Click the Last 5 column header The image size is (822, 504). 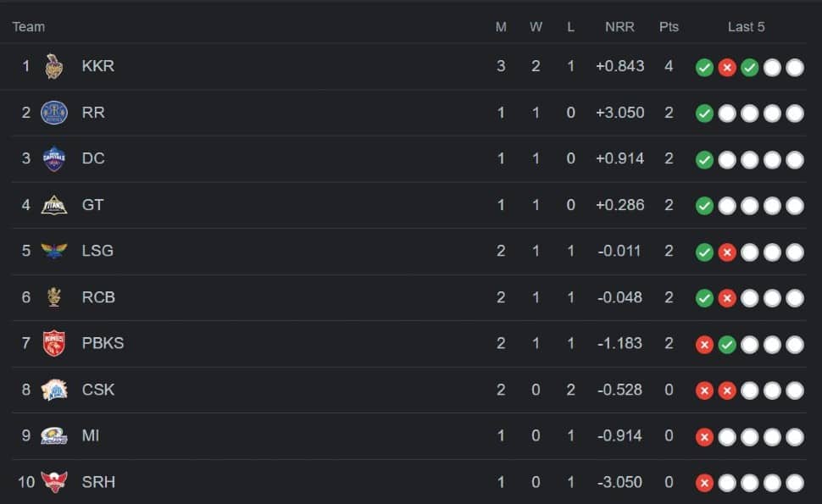point(746,27)
